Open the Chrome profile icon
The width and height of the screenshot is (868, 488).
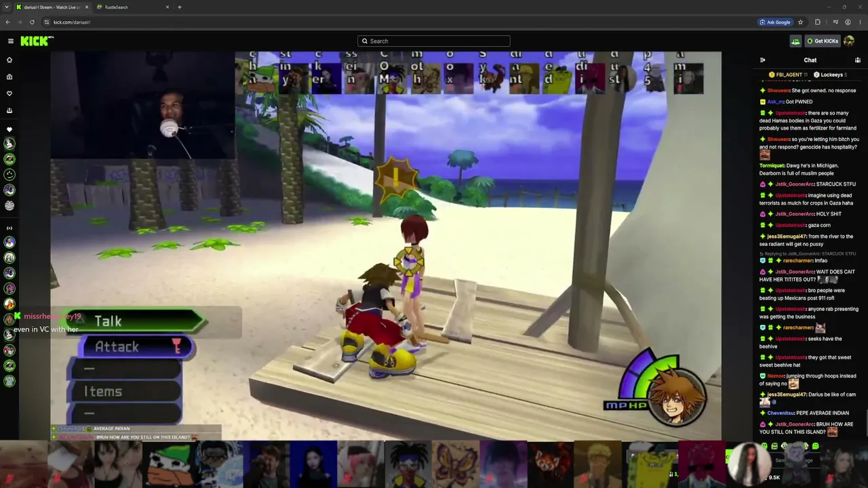pyautogui.click(x=848, y=22)
